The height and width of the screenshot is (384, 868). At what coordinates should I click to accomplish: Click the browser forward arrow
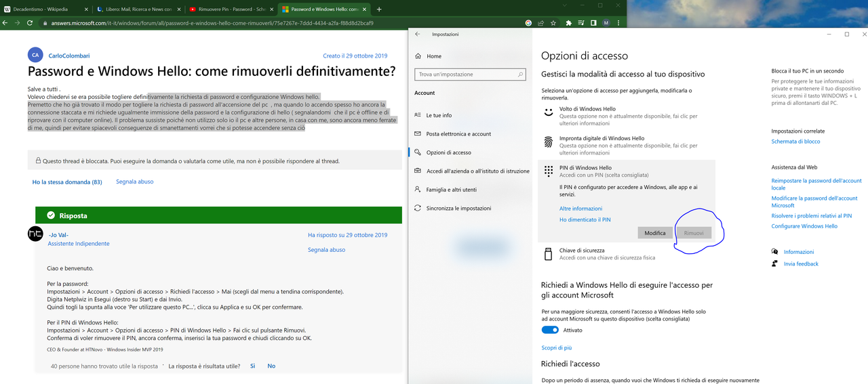coord(18,22)
